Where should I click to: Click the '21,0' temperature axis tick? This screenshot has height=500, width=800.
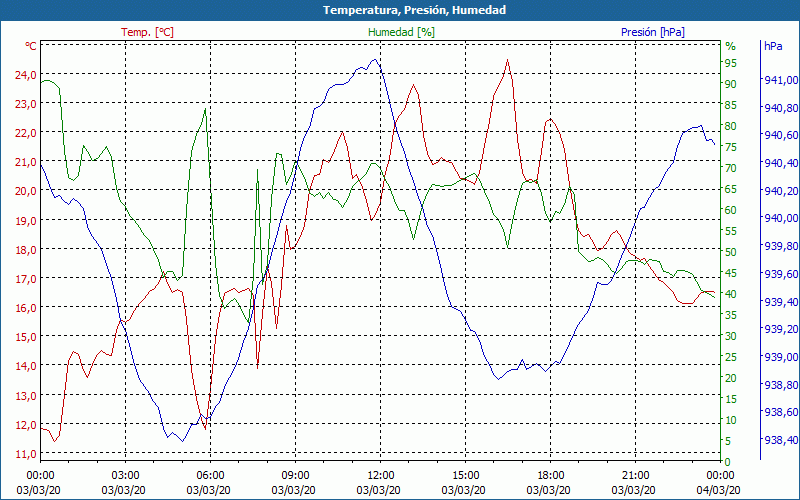26,162
